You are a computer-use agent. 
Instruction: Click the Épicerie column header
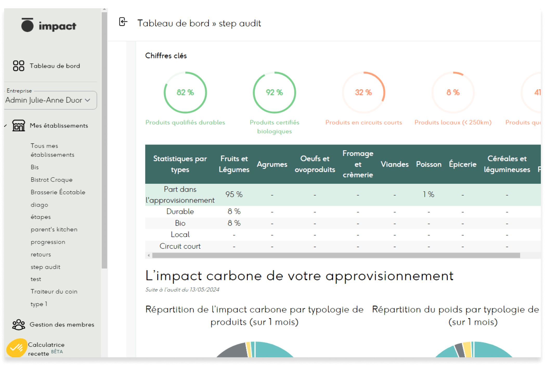pos(463,164)
